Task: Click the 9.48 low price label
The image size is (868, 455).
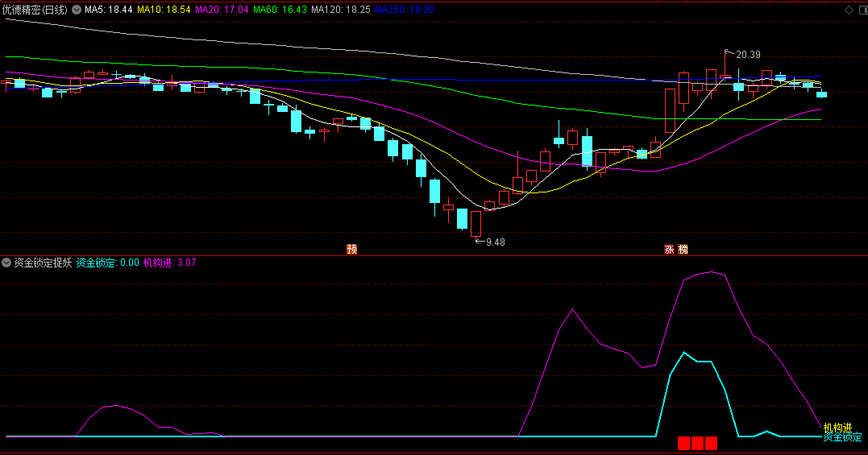Action: point(495,242)
